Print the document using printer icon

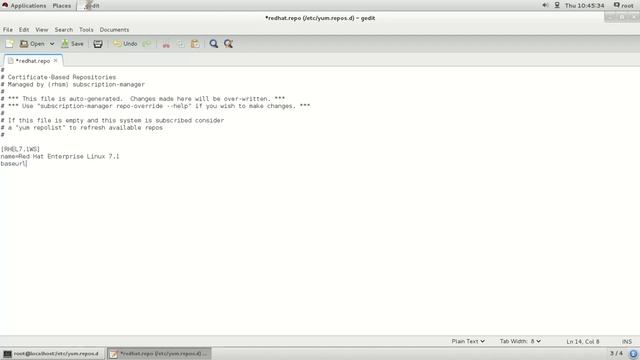coord(98,44)
